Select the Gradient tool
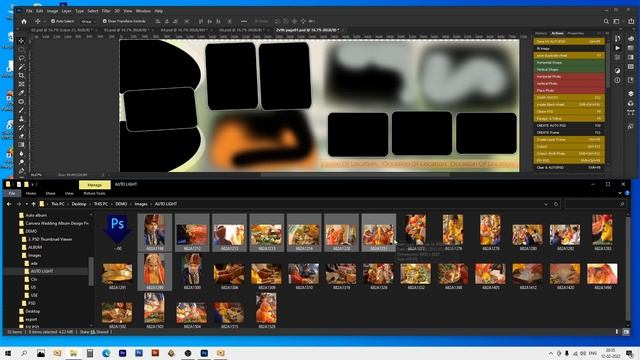Viewport: 640px width, 360px height. (21, 144)
